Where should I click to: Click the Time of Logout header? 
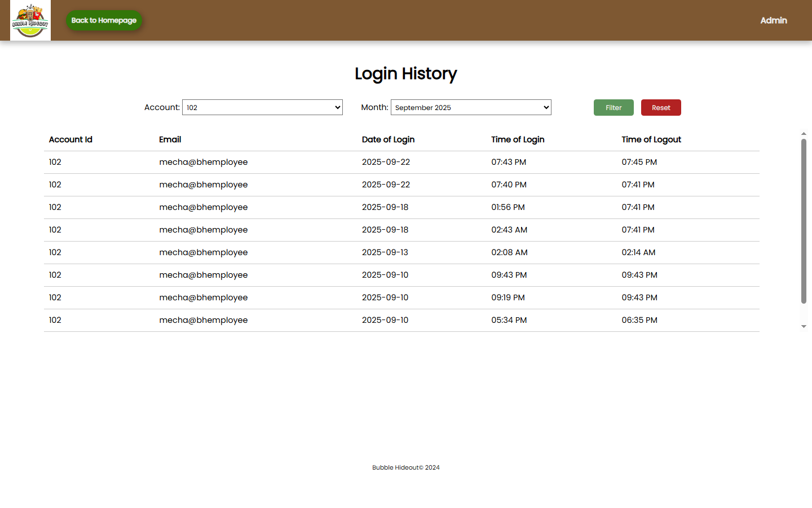point(651,139)
